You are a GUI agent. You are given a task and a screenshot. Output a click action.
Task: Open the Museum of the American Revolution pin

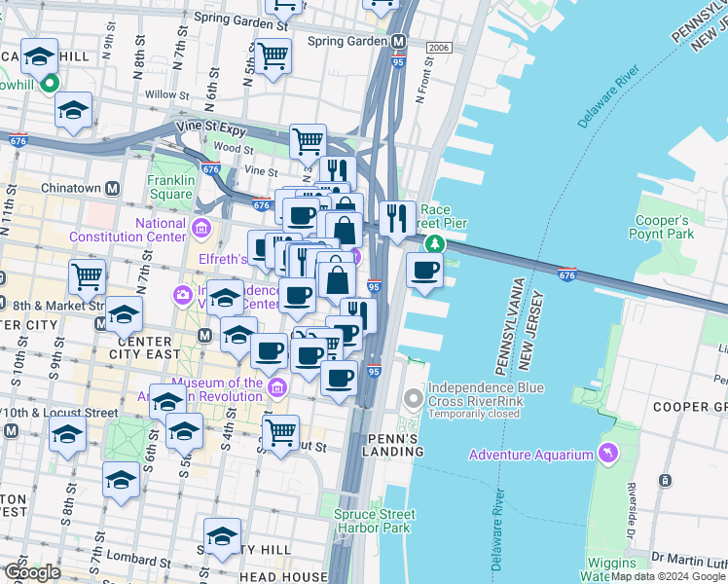277,388
